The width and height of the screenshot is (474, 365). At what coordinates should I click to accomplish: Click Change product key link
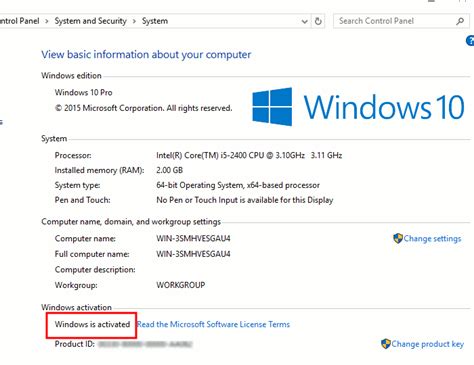427,344
